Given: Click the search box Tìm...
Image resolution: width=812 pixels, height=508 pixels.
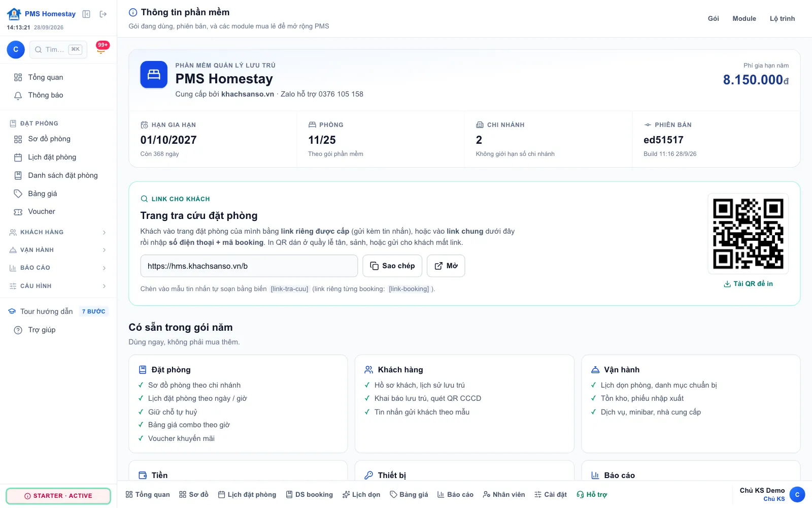Looking at the screenshot, I should [58, 49].
